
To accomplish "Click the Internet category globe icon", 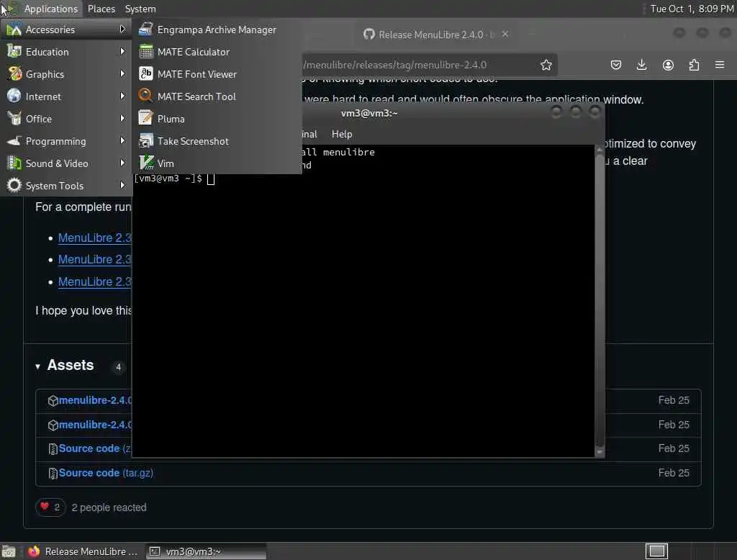I will coord(14,96).
